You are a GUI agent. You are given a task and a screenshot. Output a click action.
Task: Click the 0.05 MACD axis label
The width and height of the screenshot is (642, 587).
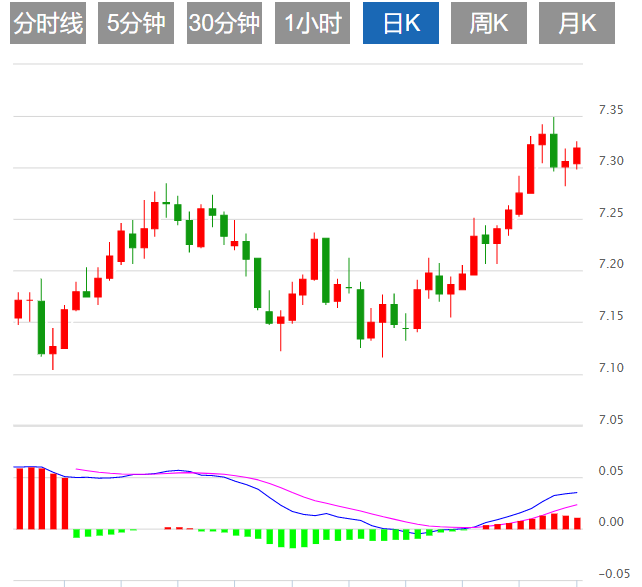611,471
